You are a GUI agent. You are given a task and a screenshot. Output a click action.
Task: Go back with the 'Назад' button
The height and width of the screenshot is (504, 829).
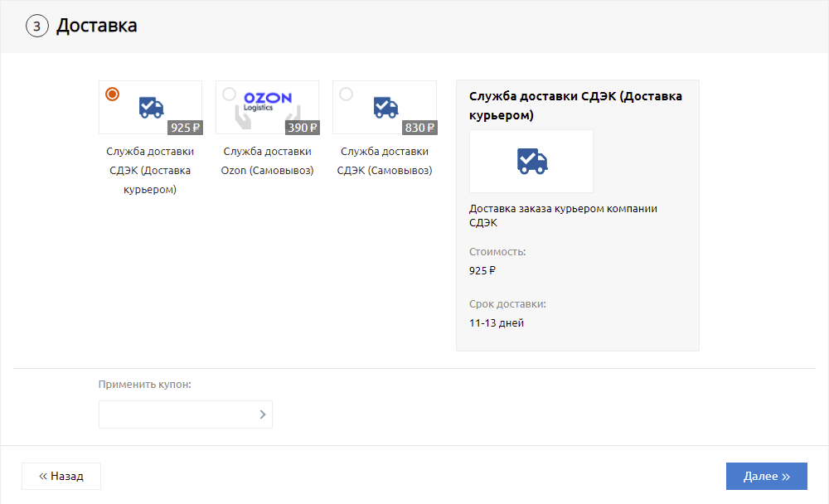[61, 477]
